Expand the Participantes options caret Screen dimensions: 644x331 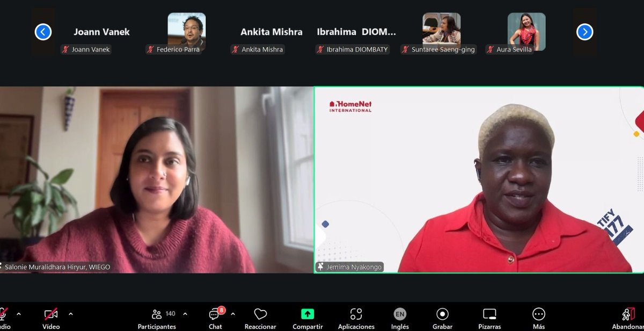(185, 314)
